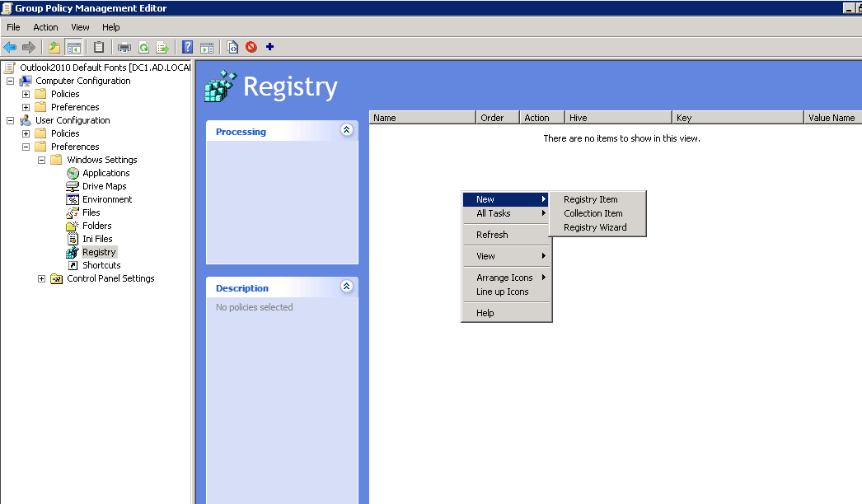
Task: Open Help via blue question mark icon
Action: 187,47
